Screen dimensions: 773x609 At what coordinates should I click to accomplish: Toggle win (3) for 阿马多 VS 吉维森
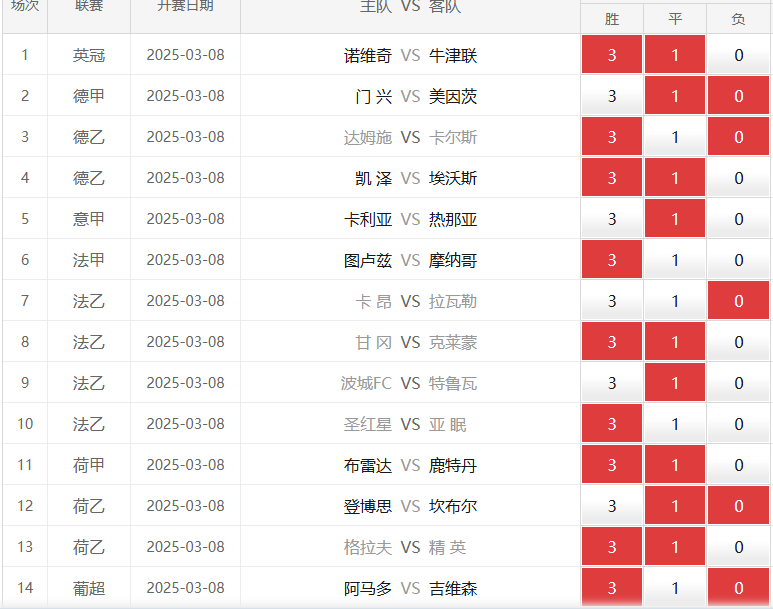point(612,587)
